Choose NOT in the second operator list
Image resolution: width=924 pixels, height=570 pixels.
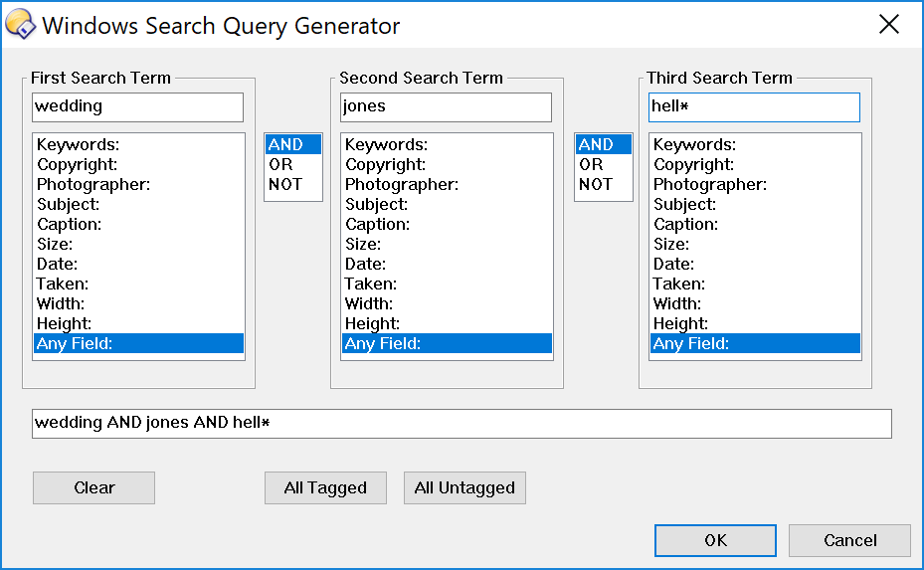click(603, 184)
